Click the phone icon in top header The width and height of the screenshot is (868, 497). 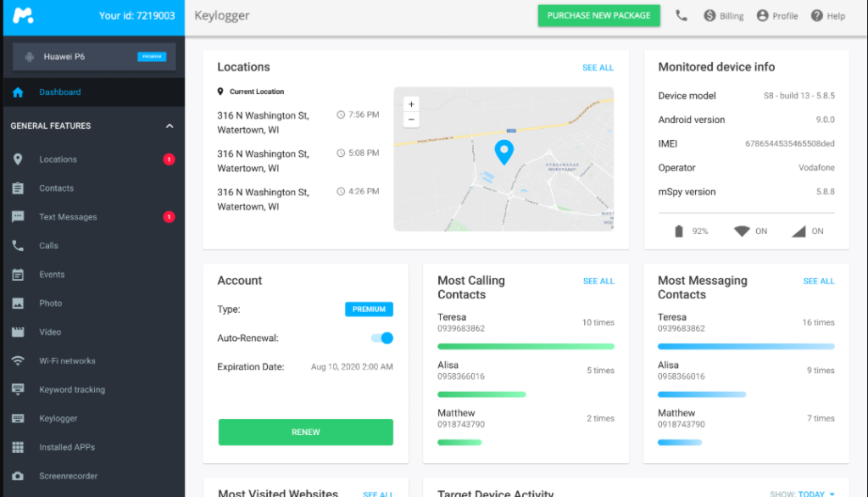click(x=682, y=15)
